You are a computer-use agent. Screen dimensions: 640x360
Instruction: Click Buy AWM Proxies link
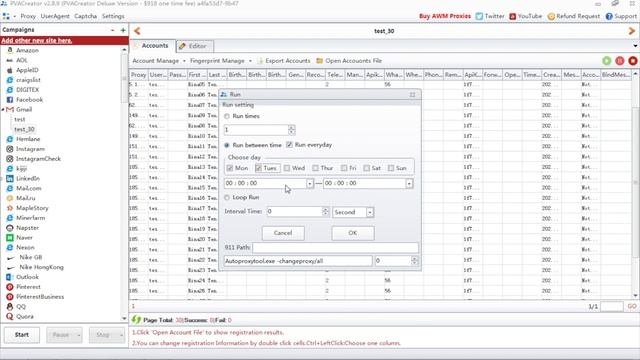pos(445,16)
